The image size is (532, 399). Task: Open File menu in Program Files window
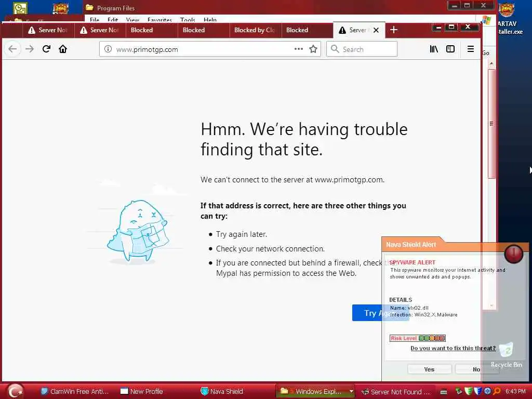tap(95, 20)
